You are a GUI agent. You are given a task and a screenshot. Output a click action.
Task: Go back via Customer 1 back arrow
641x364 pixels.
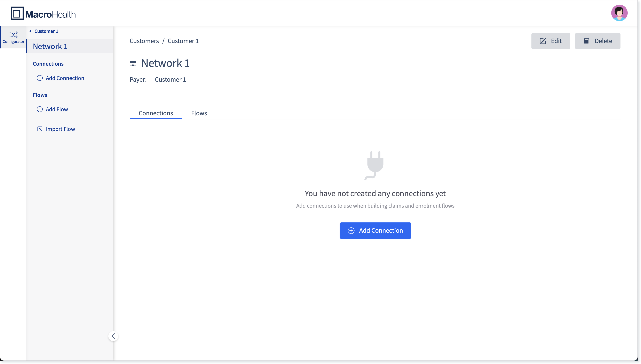coord(31,31)
